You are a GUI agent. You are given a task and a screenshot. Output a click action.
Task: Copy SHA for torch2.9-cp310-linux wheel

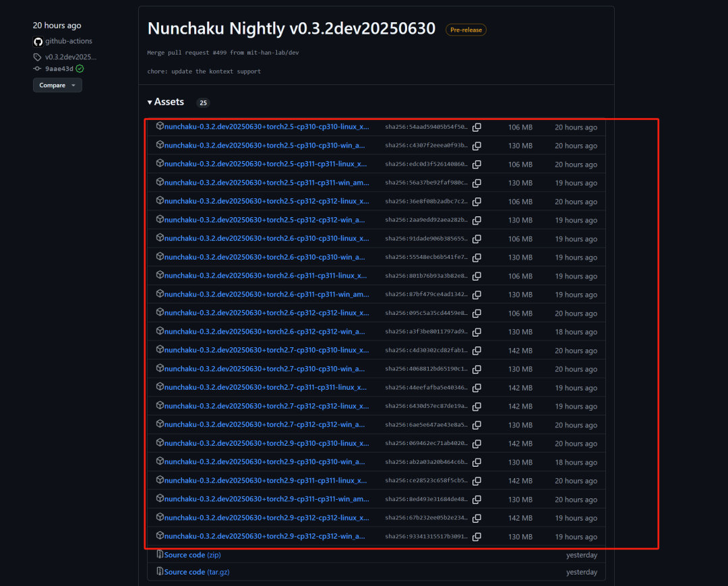coord(477,444)
